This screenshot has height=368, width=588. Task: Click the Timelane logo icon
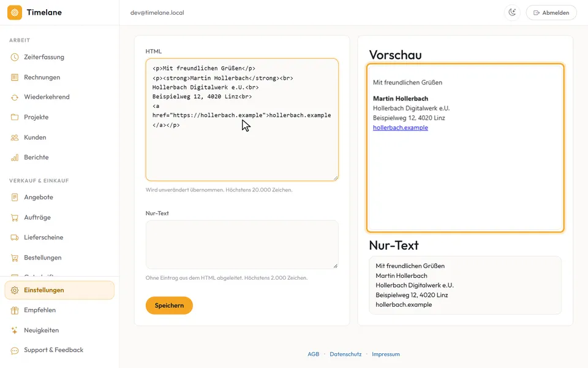[x=15, y=12]
